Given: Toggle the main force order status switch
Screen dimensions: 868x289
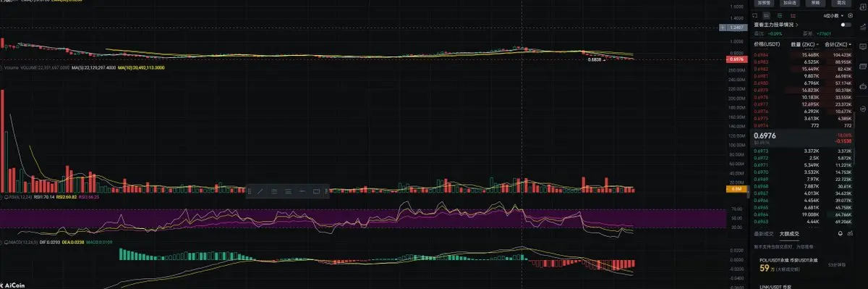Looking at the screenshot, I should (x=846, y=25).
